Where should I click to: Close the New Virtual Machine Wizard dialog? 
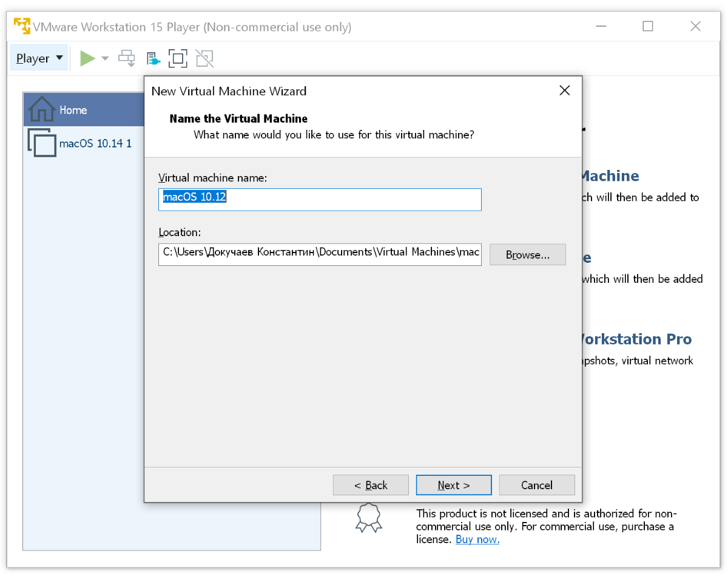(x=564, y=91)
